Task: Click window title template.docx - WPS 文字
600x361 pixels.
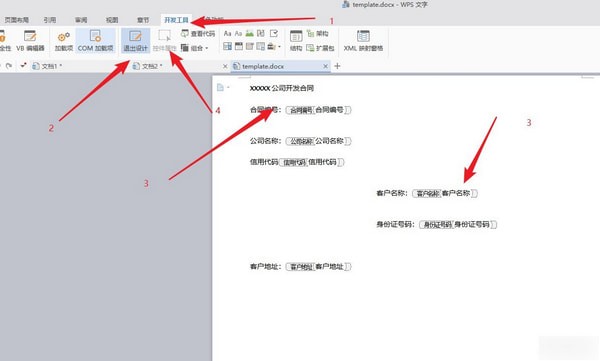Action: [x=390, y=5]
